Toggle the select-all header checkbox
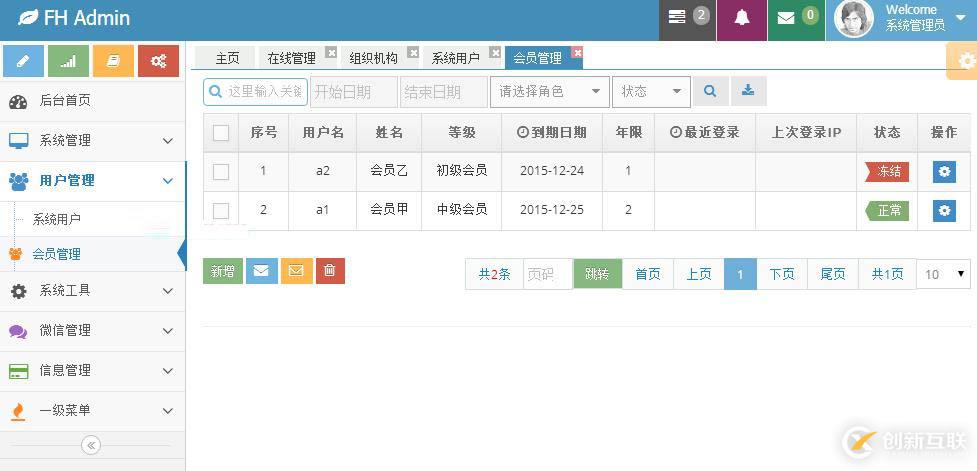This screenshot has height=471, width=977. (x=221, y=133)
